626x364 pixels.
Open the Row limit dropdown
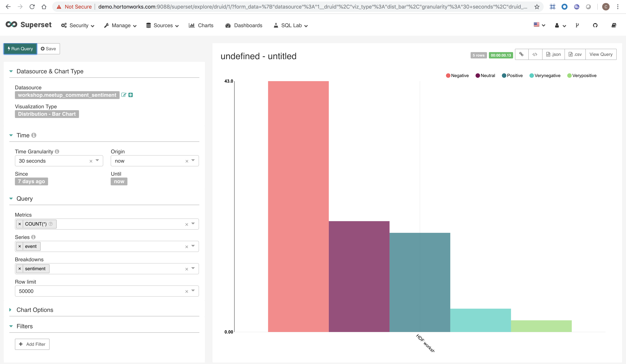pos(193,290)
